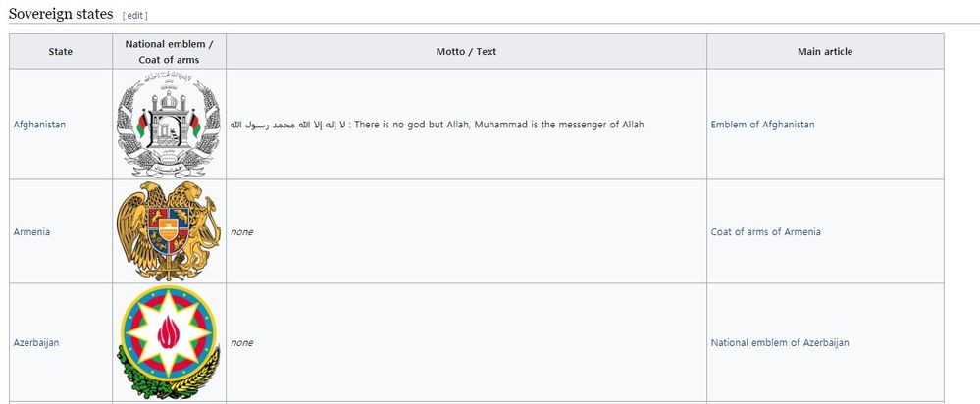Click the Sovereign states section heading
Screen dimensions: 980x404
61,14
